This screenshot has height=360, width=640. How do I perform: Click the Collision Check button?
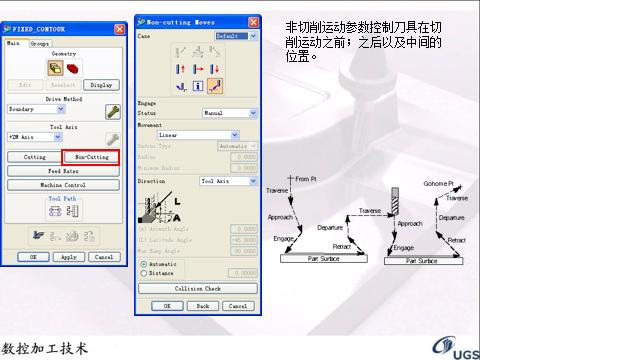198,289
